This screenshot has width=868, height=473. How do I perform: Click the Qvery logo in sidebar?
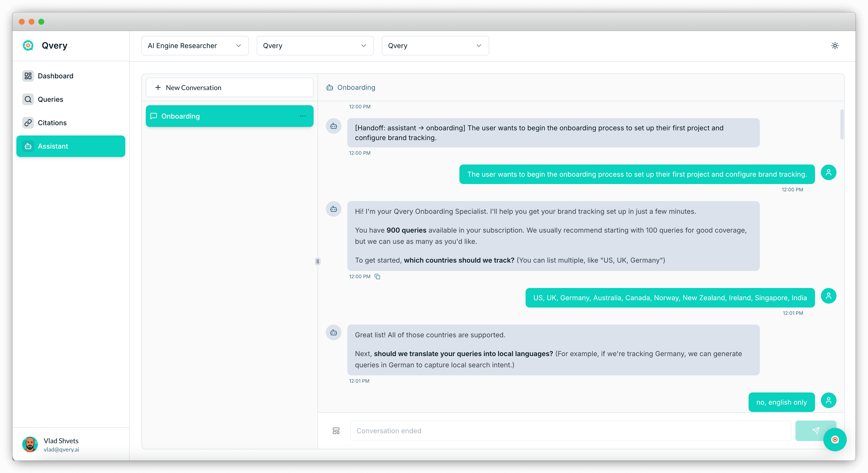click(x=28, y=45)
